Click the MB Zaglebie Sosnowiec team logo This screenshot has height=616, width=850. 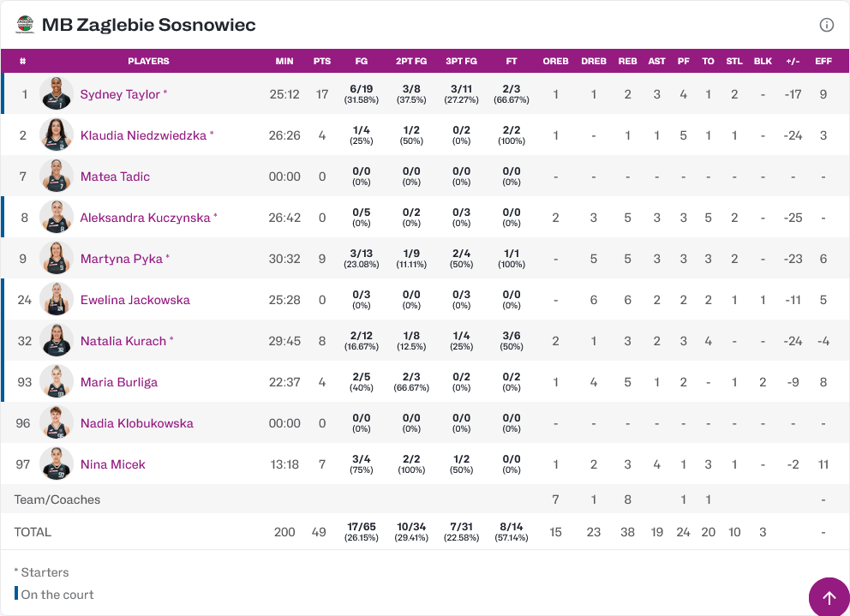[25, 25]
